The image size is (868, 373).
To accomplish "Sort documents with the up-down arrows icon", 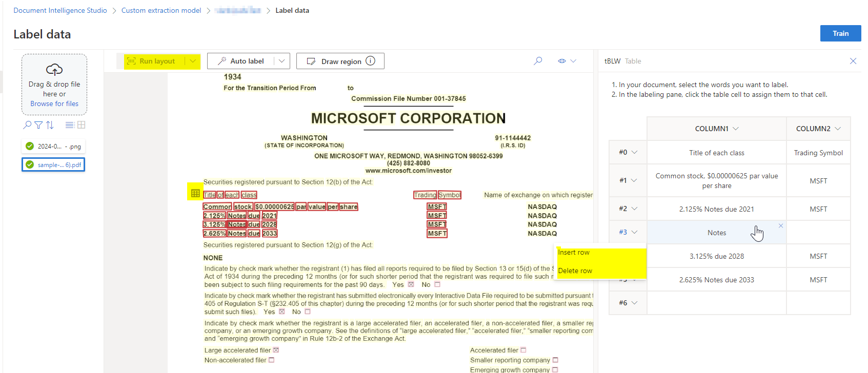I will tap(50, 125).
